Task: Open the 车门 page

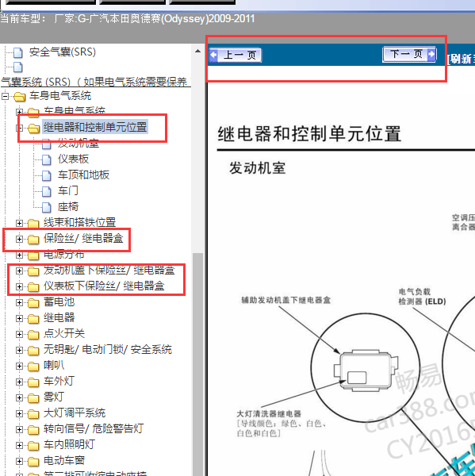Action: click(68, 190)
